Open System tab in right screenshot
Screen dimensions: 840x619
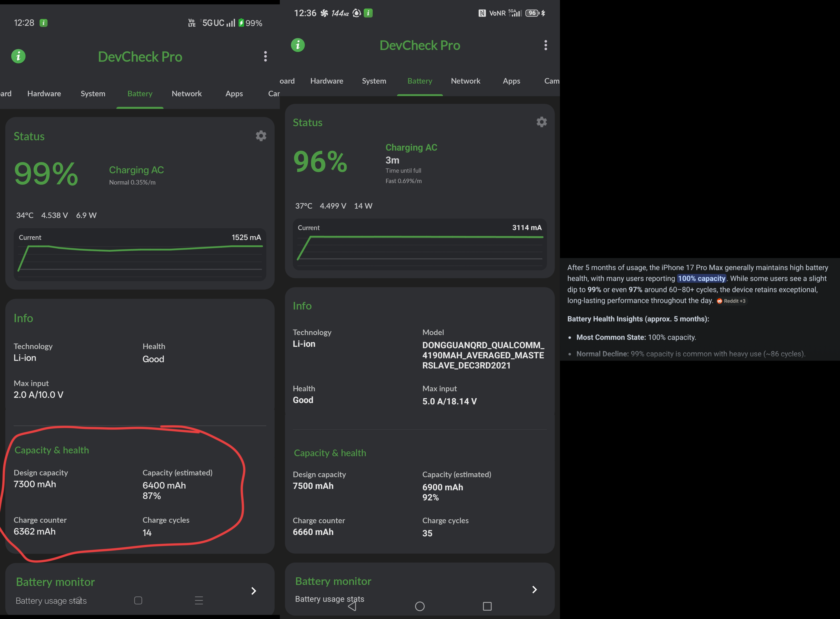pos(374,81)
